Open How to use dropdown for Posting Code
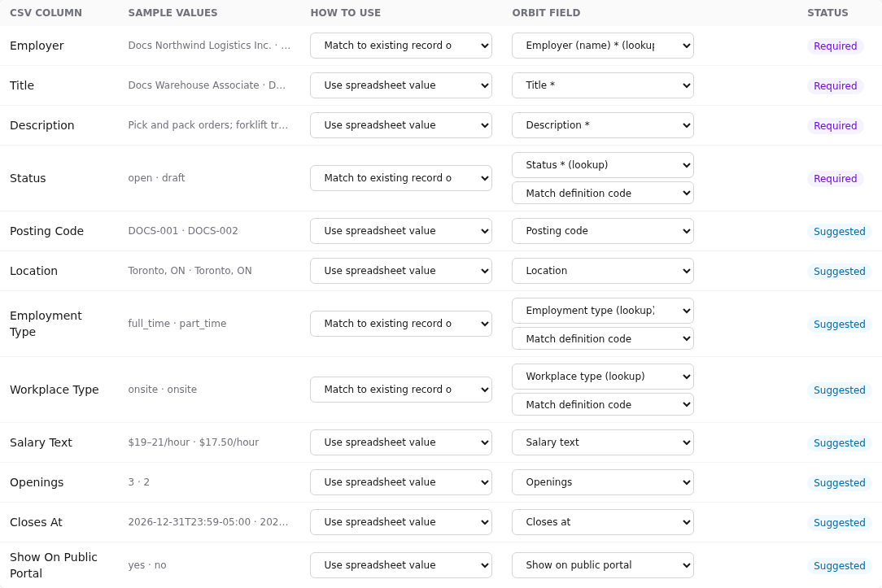The height and width of the screenshot is (588, 882). [x=401, y=231]
